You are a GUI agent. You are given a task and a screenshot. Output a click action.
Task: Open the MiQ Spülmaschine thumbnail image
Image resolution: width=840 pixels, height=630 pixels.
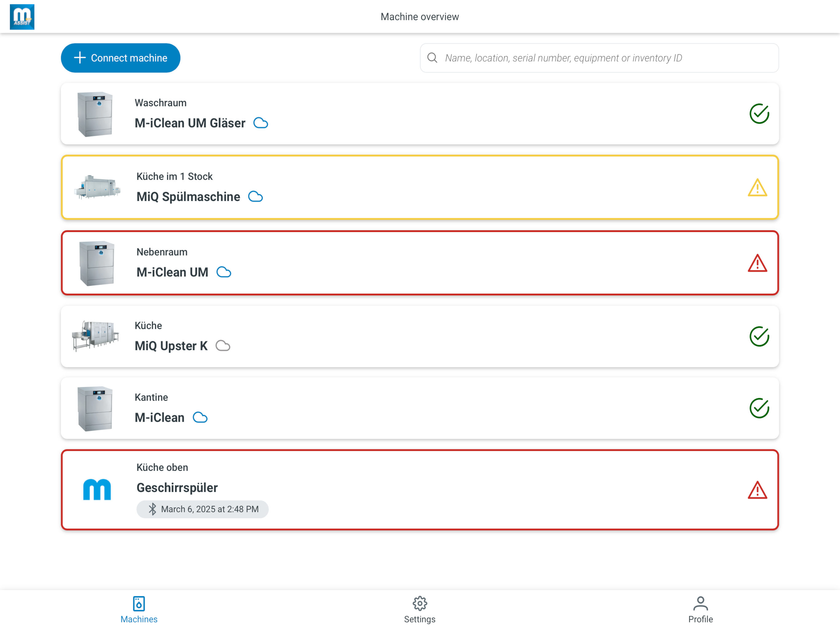coord(97,187)
